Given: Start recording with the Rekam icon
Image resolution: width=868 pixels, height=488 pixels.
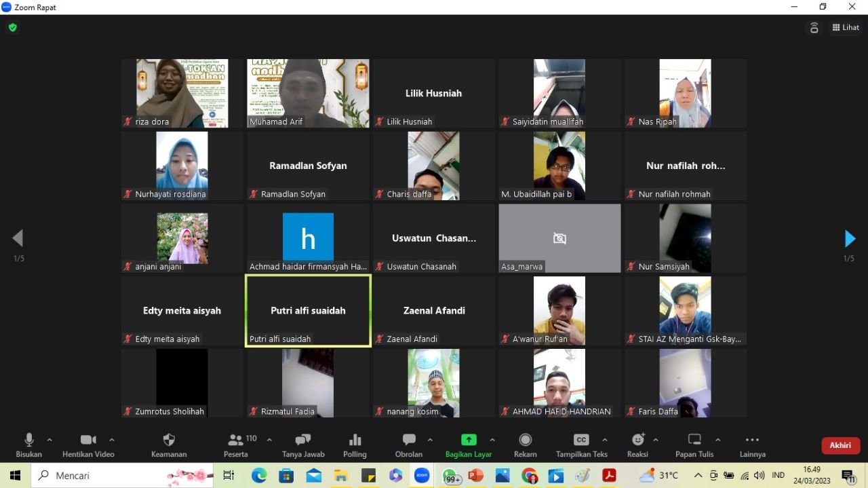Looking at the screenshot, I should point(525,440).
